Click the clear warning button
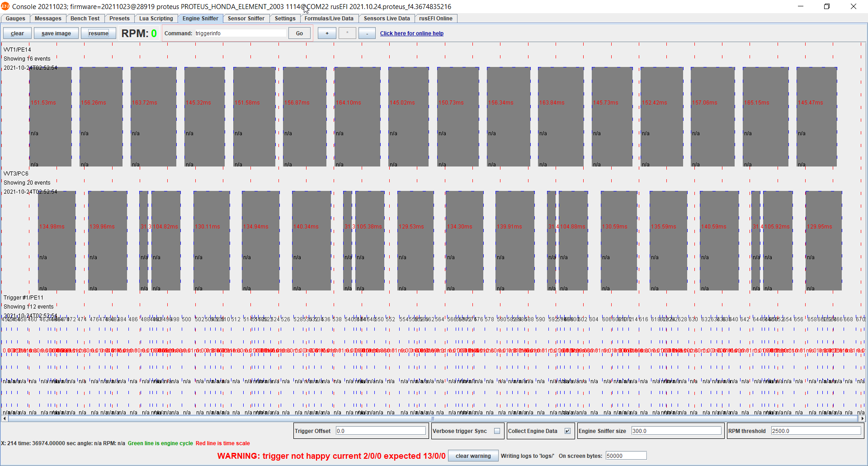Viewport: 868px width, 466px height. 473,456
